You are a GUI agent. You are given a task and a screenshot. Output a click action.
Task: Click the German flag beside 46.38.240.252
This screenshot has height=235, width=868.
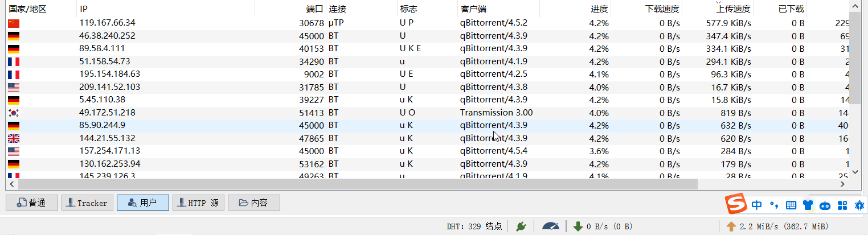tap(14, 36)
